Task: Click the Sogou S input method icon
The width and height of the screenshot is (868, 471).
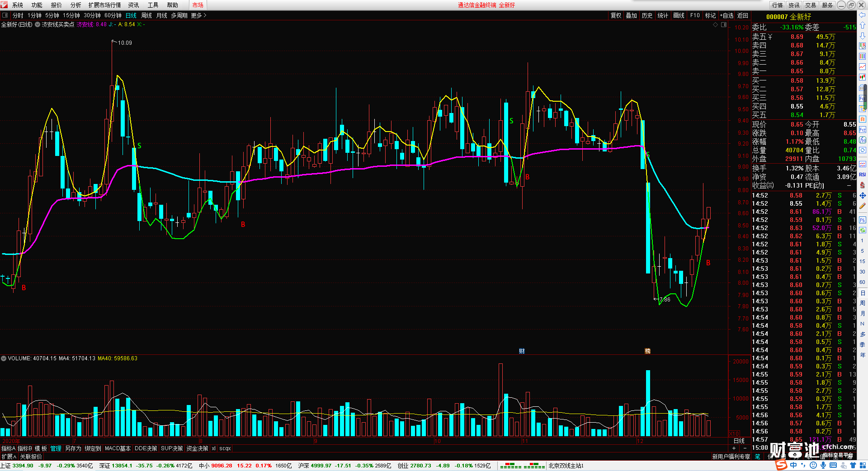Action: coord(781,465)
